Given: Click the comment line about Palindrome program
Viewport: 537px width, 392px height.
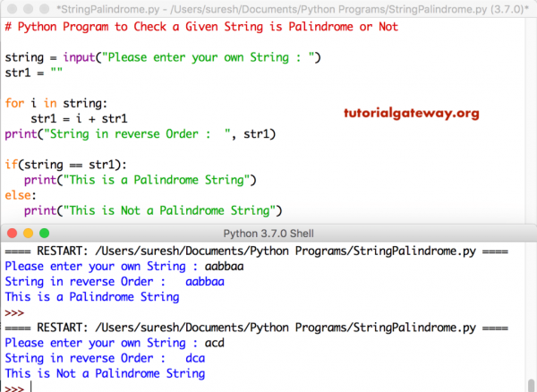Looking at the screenshot, I should pyautogui.click(x=201, y=27).
